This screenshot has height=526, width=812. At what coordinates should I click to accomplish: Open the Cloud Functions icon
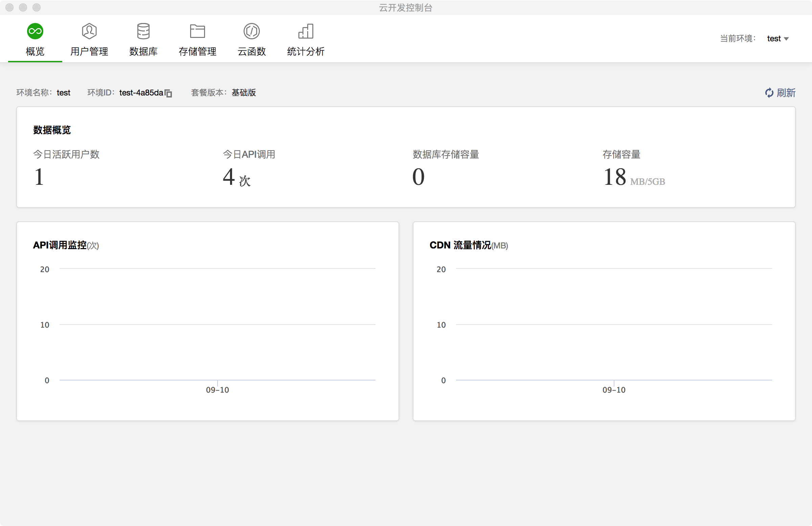click(251, 31)
